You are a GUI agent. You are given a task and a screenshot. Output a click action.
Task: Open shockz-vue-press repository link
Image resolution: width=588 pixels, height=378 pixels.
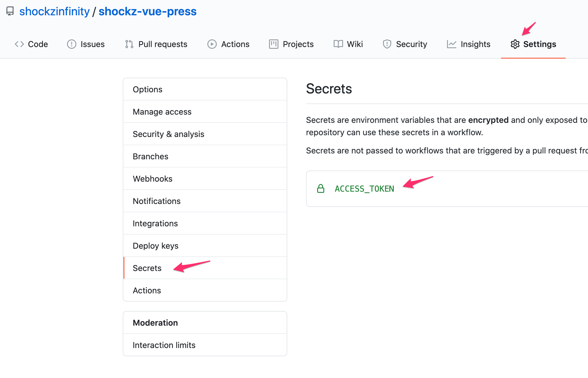coord(147,11)
